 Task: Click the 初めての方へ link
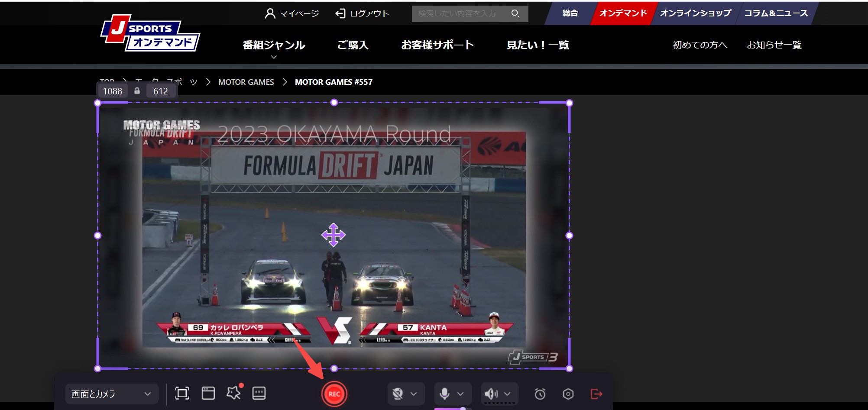click(700, 45)
